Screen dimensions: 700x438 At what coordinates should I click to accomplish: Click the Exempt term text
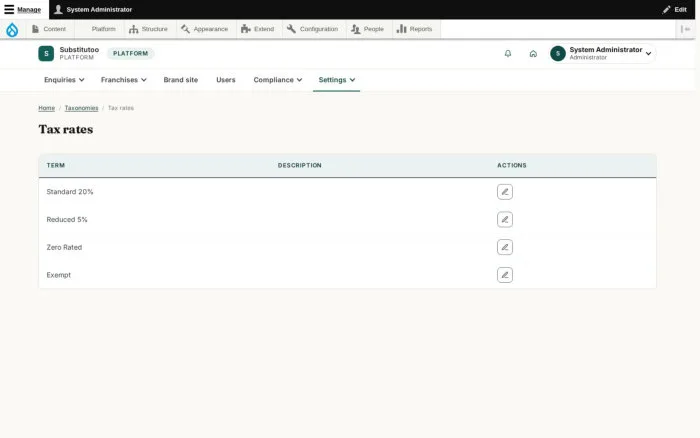pos(58,275)
